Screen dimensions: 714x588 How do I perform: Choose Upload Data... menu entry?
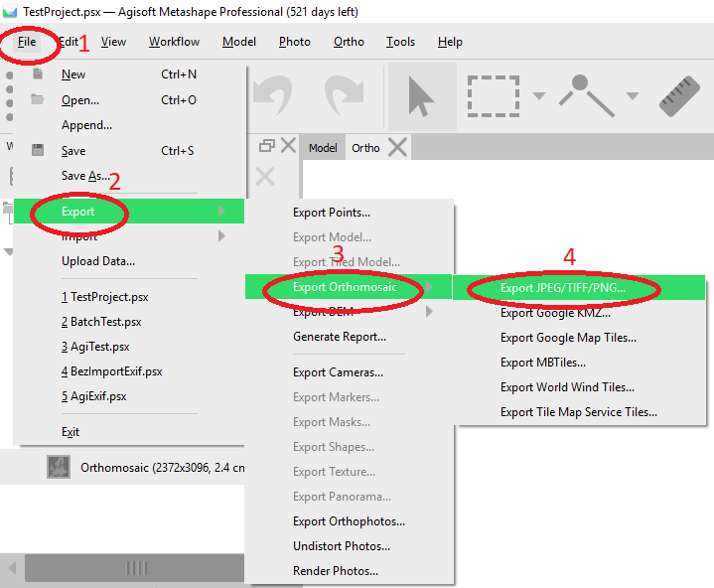click(x=129, y=261)
